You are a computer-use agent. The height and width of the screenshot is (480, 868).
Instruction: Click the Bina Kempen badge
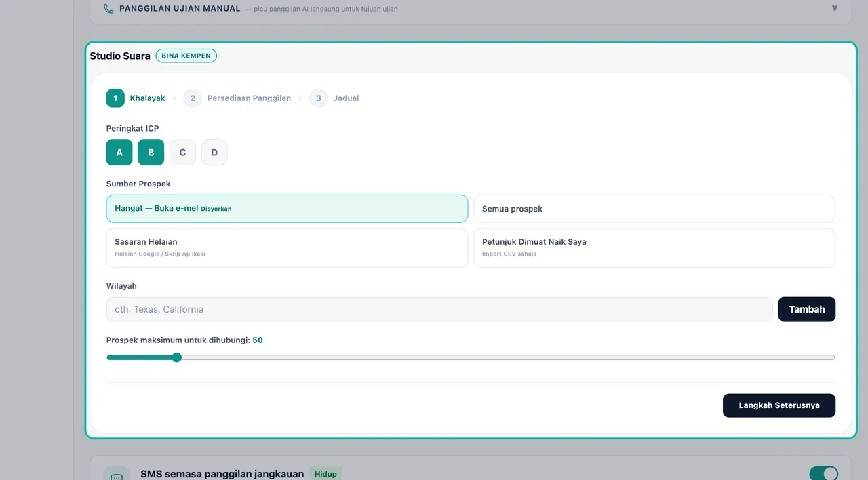[x=186, y=56]
